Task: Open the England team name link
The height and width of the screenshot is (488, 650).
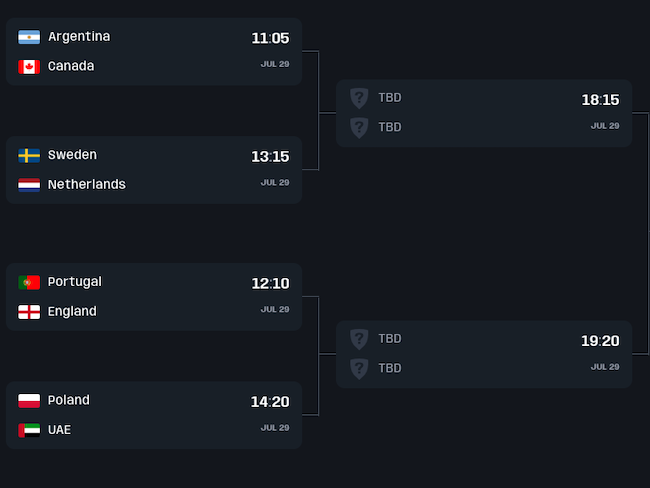Action: pos(72,312)
